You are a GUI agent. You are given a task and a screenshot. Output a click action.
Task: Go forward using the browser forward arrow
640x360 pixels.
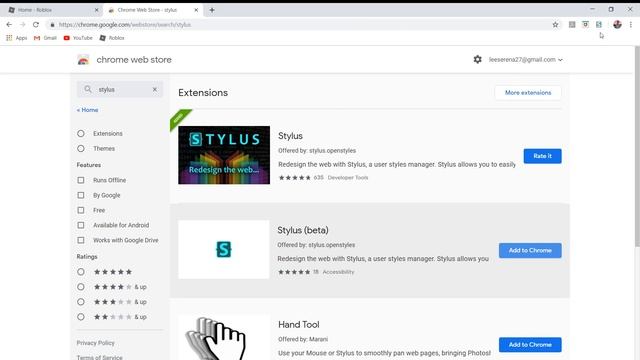(22, 24)
